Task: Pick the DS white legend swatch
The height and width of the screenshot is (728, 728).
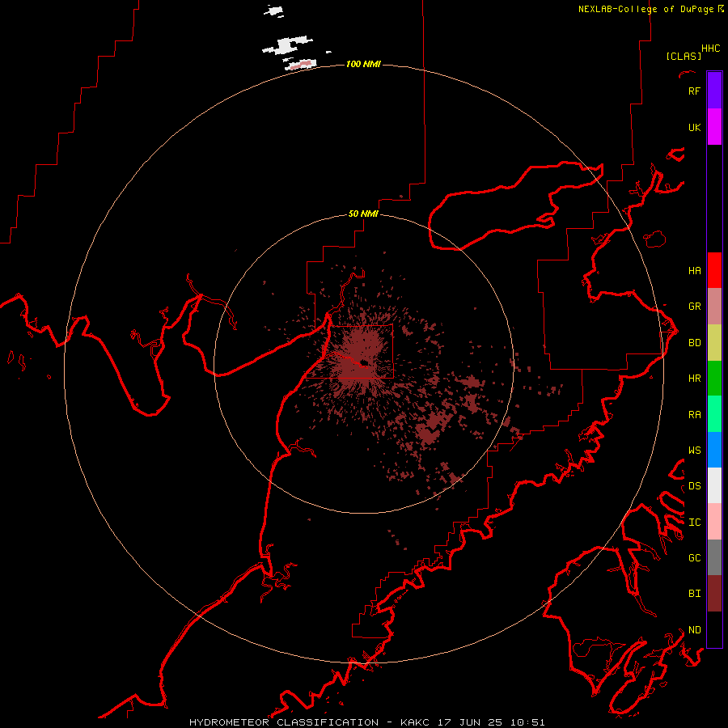Action: pyautogui.click(x=714, y=485)
